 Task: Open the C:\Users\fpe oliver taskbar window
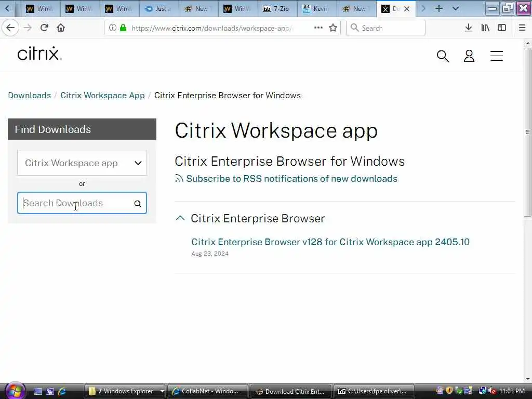point(375,391)
